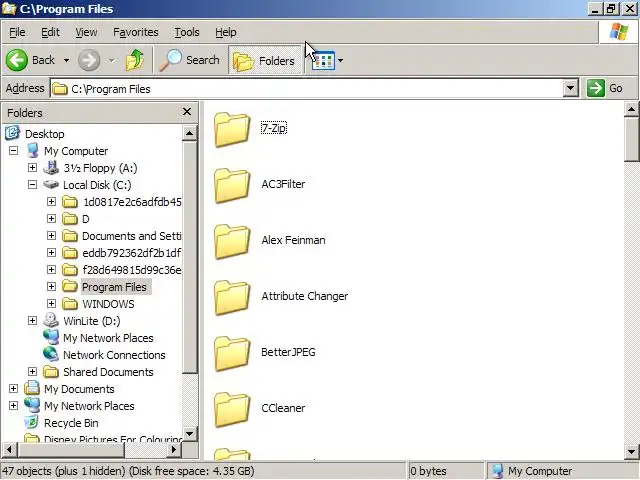Expand the WINDOWS folder node
The height and width of the screenshot is (480, 640).
(51, 304)
